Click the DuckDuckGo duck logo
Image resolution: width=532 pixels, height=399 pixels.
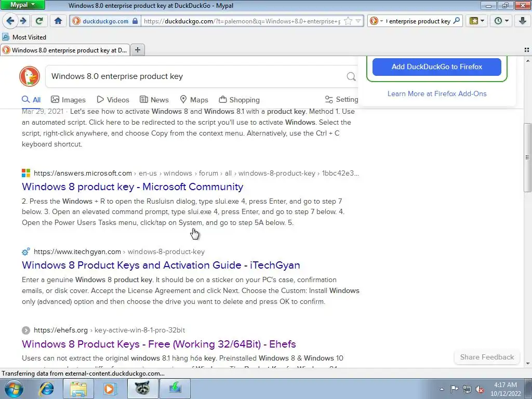pos(30,76)
